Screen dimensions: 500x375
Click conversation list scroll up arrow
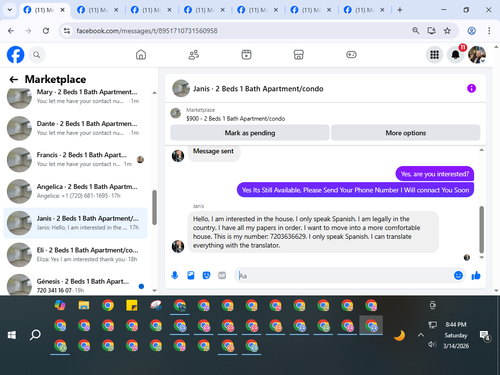(154, 93)
